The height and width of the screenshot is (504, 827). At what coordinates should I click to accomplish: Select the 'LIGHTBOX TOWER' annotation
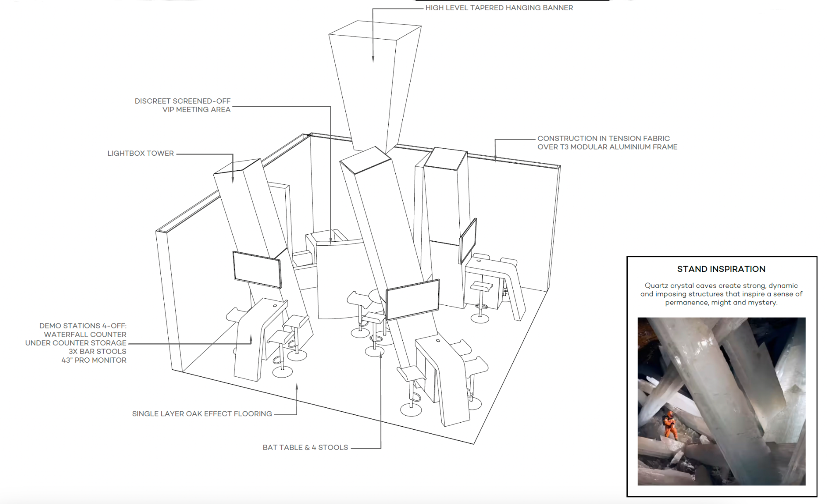[x=141, y=153]
